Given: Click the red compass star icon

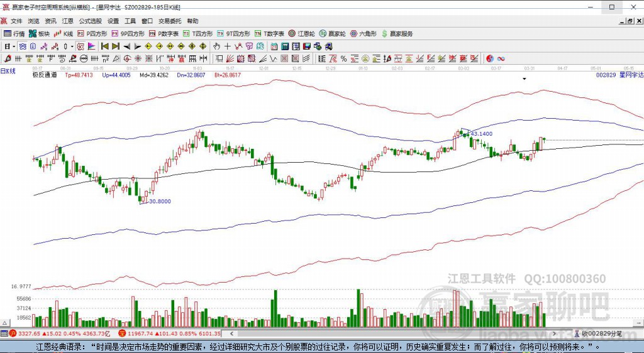Looking at the screenshot, I should tap(138, 58).
